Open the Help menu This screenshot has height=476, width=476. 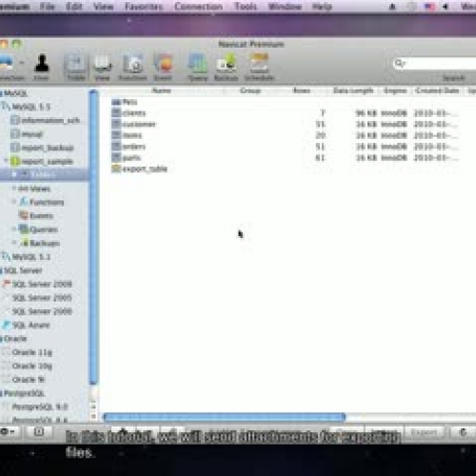coord(322,7)
